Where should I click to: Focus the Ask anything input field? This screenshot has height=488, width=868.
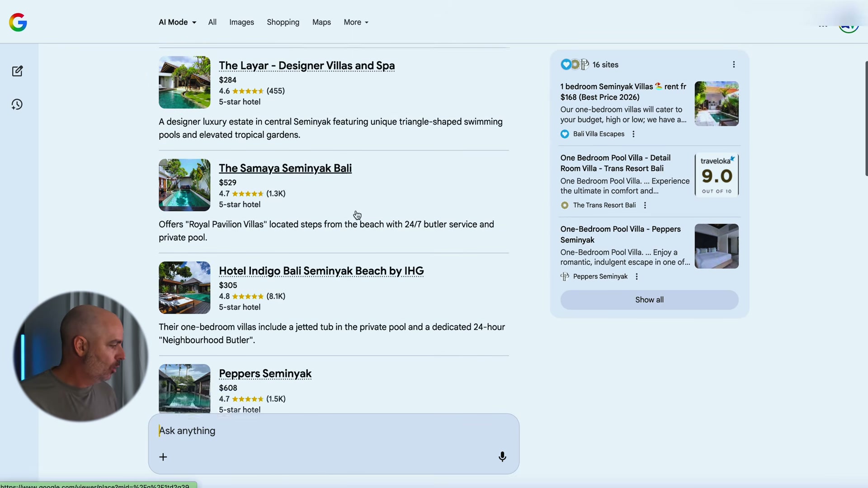click(x=334, y=431)
